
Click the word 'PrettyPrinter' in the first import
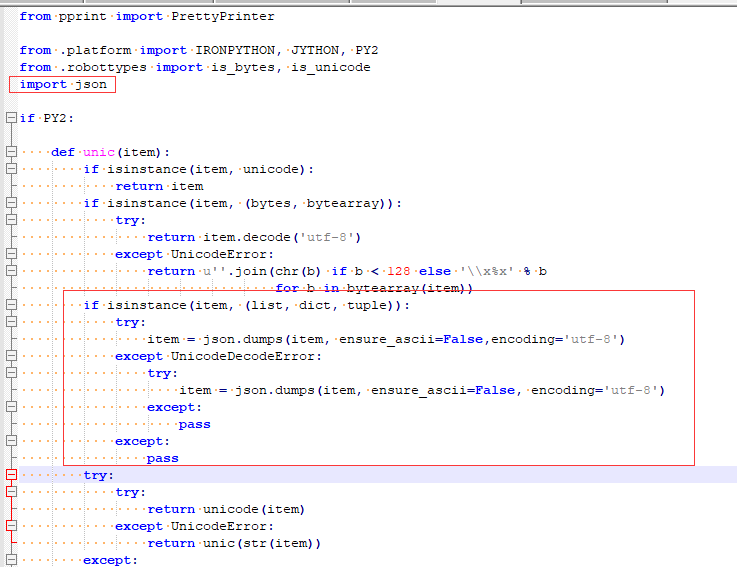pyautogui.click(x=223, y=16)
